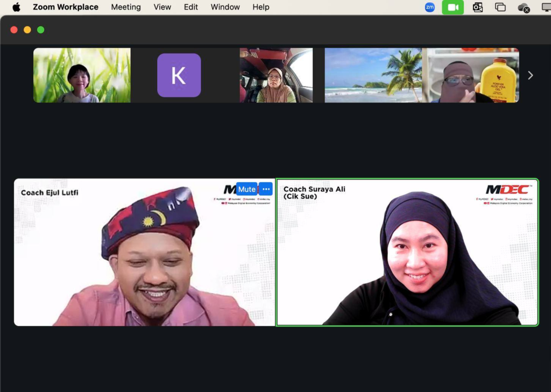Open the Help menu
The width and height of the screenshot is (551, 392).
[x=261, y=7]
